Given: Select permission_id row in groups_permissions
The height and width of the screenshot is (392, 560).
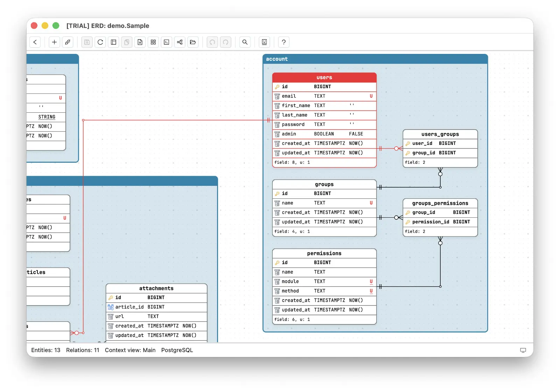Looking at the screenshot, I should [440, 222].
